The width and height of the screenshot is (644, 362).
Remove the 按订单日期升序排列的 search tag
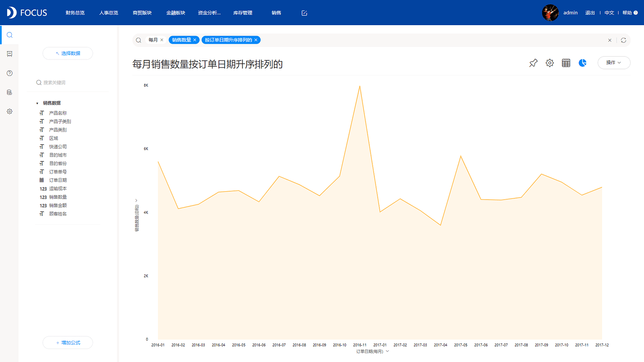coord(256,40)
